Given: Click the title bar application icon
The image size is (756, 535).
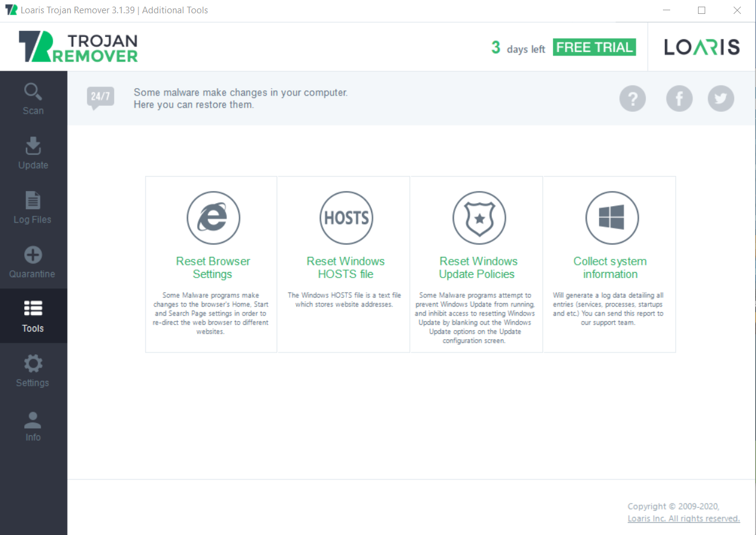Looking at the screenshot, I should (11, 10).
